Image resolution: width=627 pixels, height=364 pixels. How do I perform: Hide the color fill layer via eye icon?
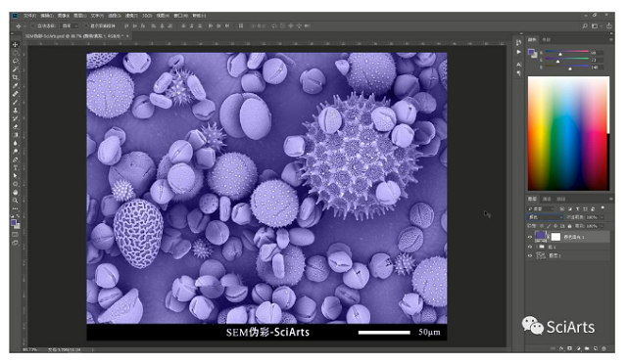point(530,237)
